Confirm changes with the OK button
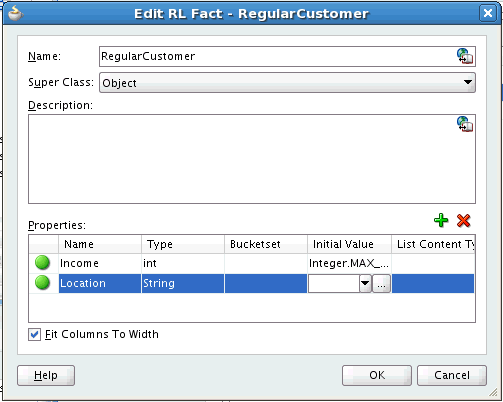503x402 pixels. click(377, 375)
